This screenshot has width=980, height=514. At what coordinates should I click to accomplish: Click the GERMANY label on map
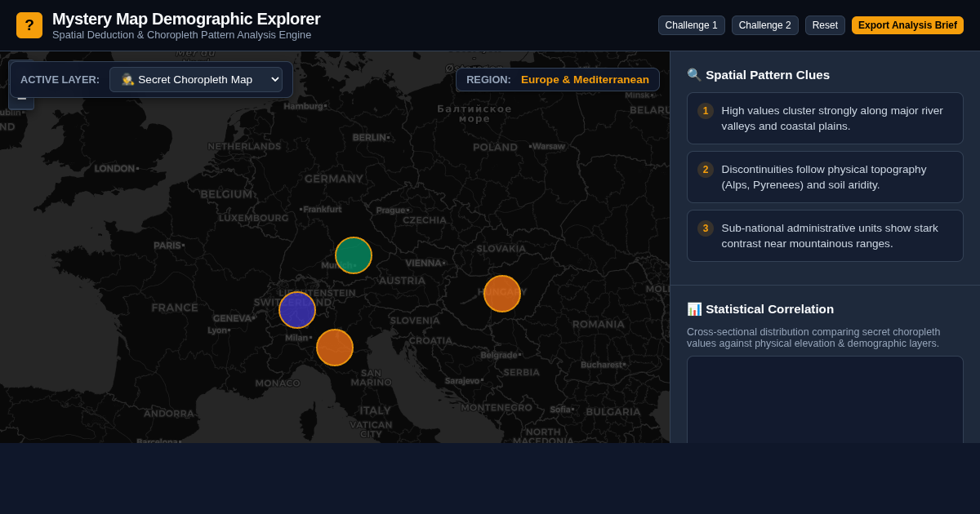pyautogui.click(x=334, y=179)
